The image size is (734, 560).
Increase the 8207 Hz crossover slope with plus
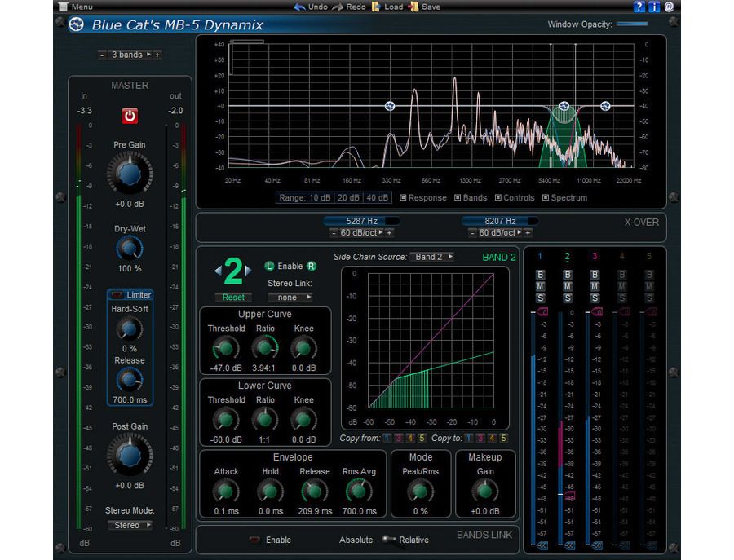pos(528,232)
